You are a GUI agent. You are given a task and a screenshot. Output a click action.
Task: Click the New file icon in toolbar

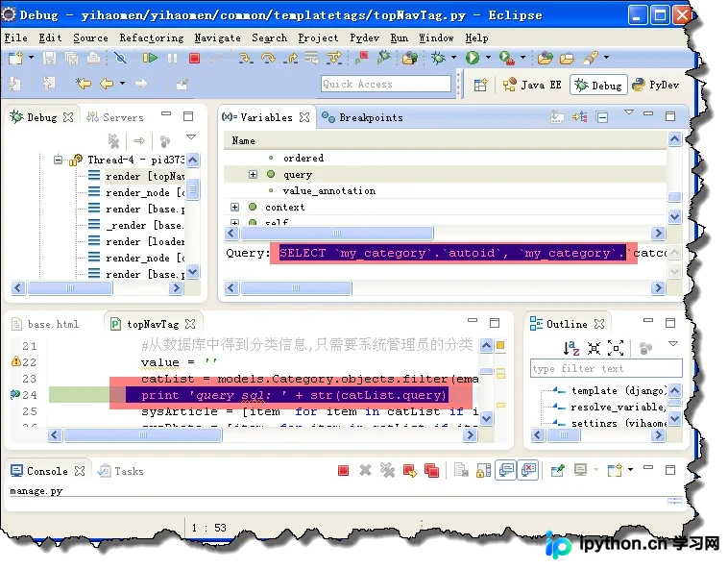(x=15, y=58)
